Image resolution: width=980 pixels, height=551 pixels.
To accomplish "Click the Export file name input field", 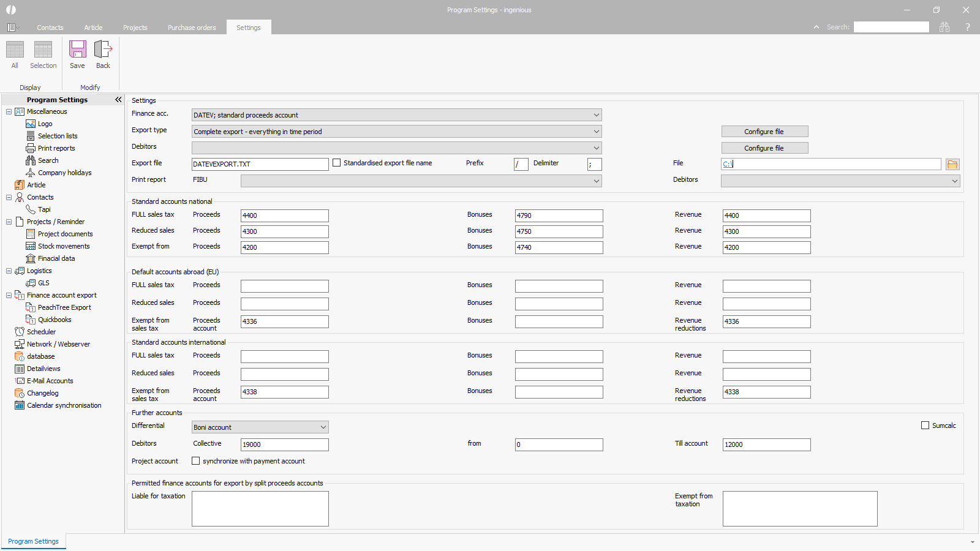I will click(260, 164).
